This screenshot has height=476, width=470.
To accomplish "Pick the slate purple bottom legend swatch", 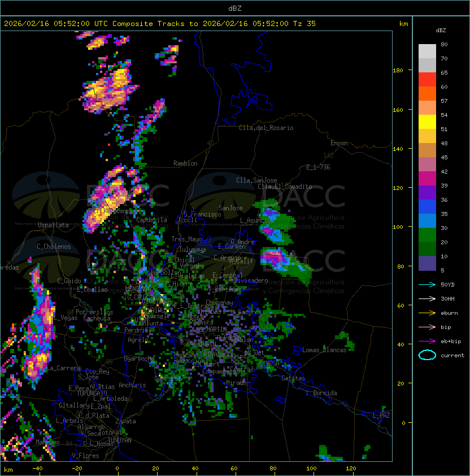I will click(427, 263).
